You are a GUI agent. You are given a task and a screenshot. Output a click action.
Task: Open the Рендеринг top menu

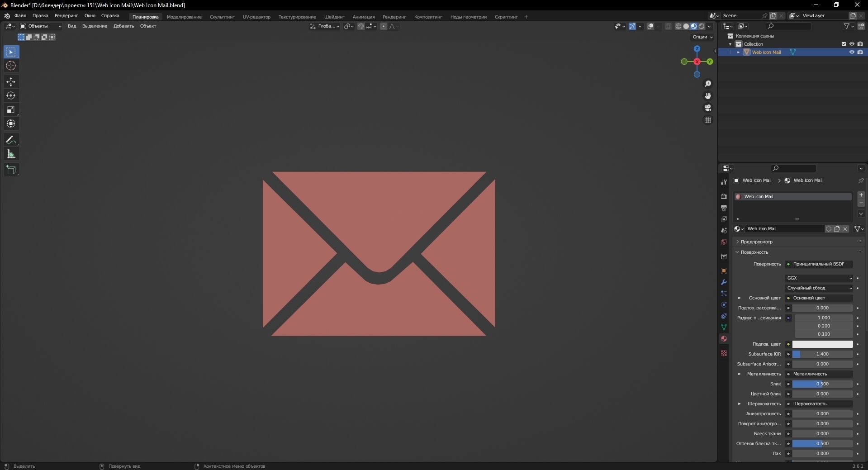coord(66,16)
